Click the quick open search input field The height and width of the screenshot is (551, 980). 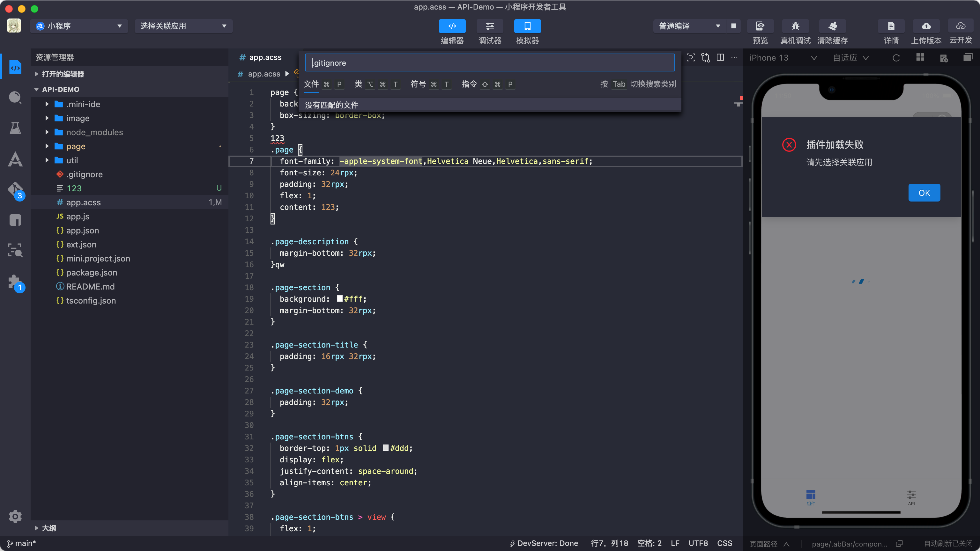pyautogui.click(x=490, y=63)
